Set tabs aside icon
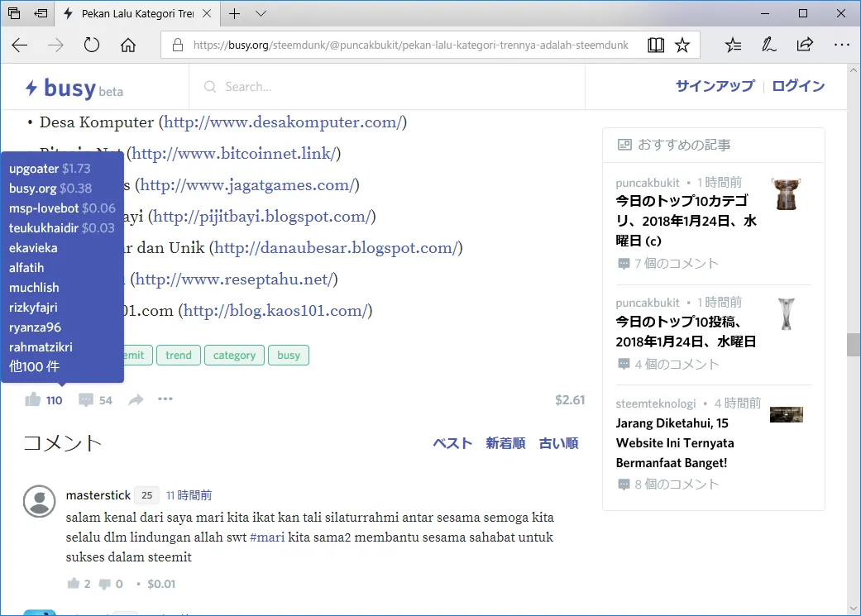Image resolution: width=861 pixels, height=616 pixels. tap(41, 13)
